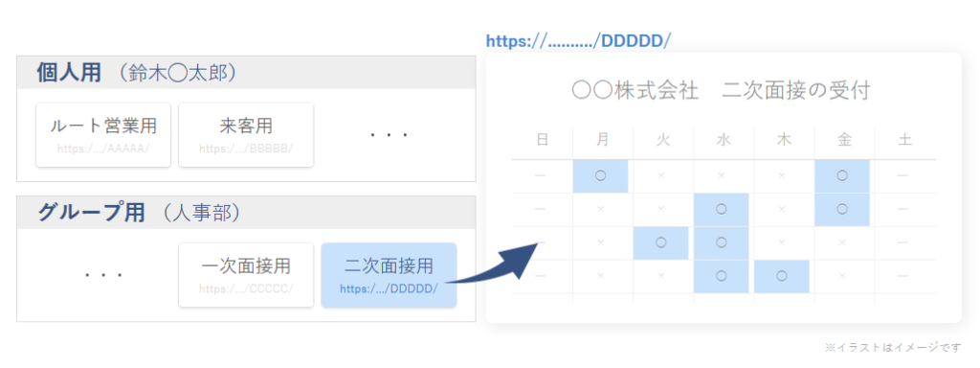Screen dimensions: 980x368
Task: Click the ellipsis beside the 一次面接用 card
Action: point(103,275)
